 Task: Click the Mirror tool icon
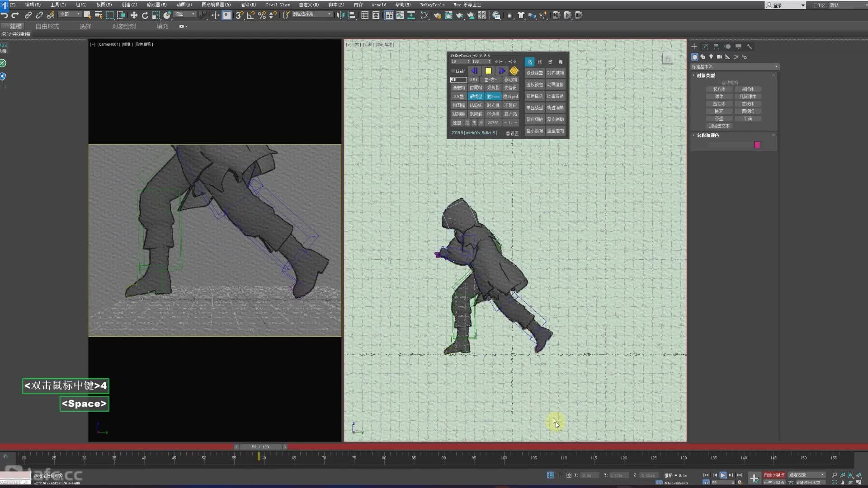[x=340, y=15]
